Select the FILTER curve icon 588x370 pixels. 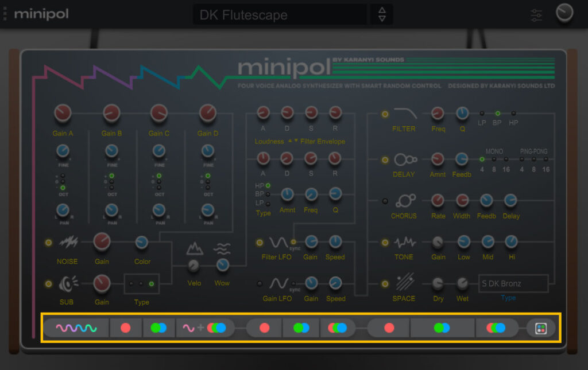coord(404,112)
